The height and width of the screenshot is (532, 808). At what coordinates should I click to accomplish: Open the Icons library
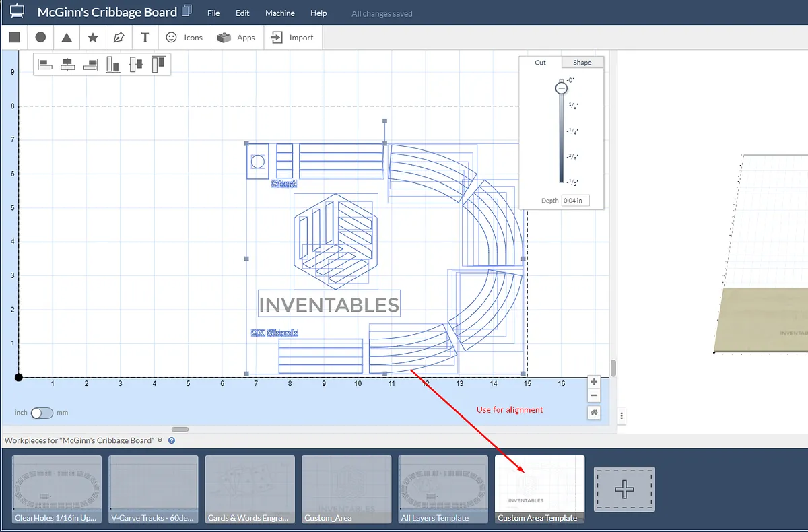184,38
